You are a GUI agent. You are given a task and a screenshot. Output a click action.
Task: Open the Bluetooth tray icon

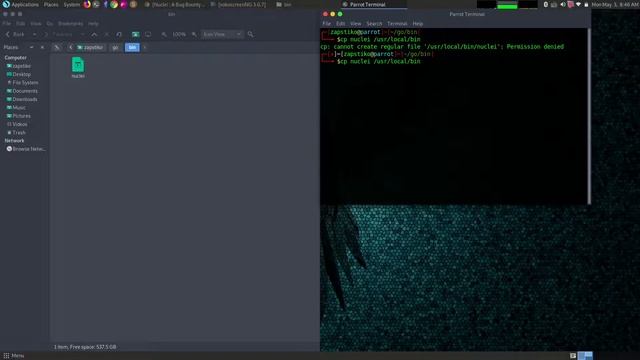click(546, 4)
